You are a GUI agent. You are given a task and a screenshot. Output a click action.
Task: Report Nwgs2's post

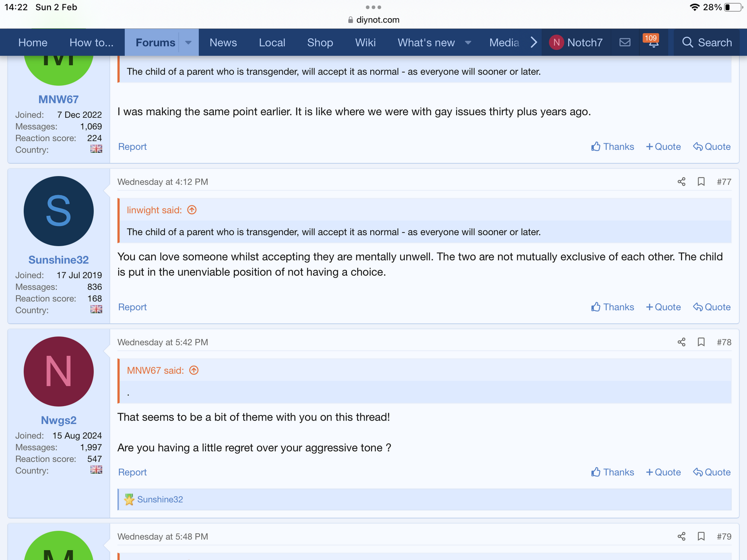(x=132, y=472)
